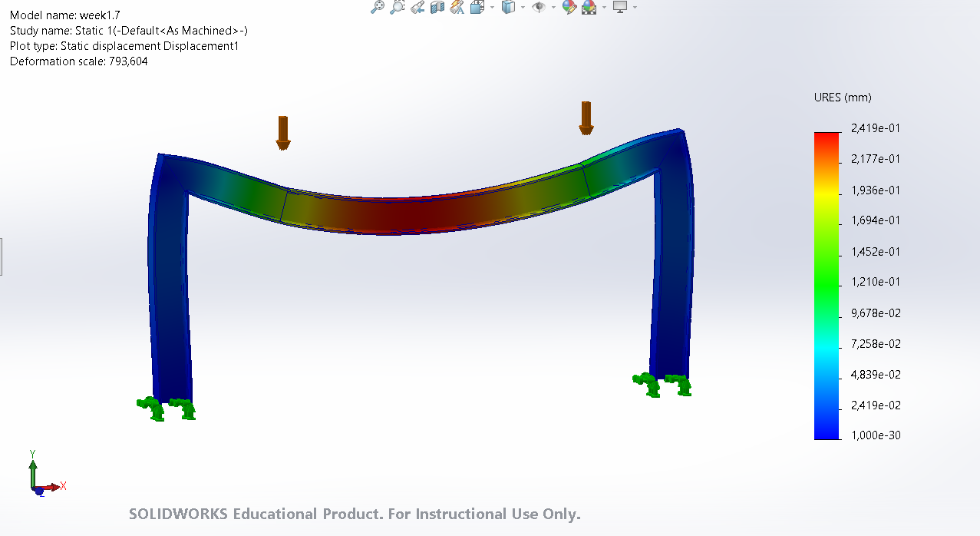This screenshot has width=980, height=536.
Task: Open Edit Appearance tool
Action: point(569,7)
